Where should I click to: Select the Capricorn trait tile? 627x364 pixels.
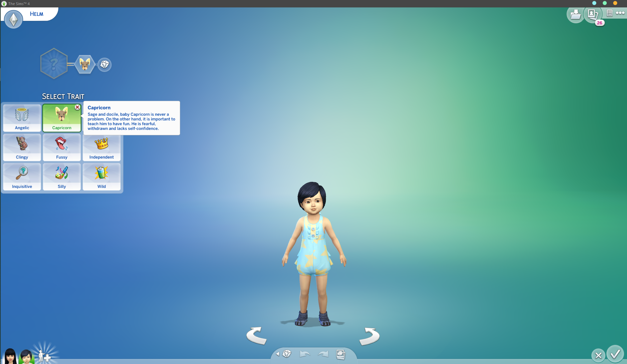pyautogui.click(x=62, y=118)
